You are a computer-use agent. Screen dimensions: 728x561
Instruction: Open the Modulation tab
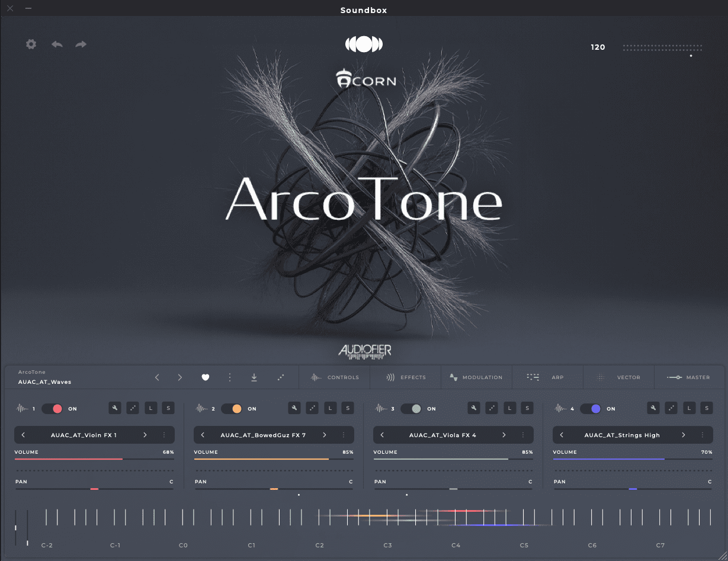[x=476, y=377]
